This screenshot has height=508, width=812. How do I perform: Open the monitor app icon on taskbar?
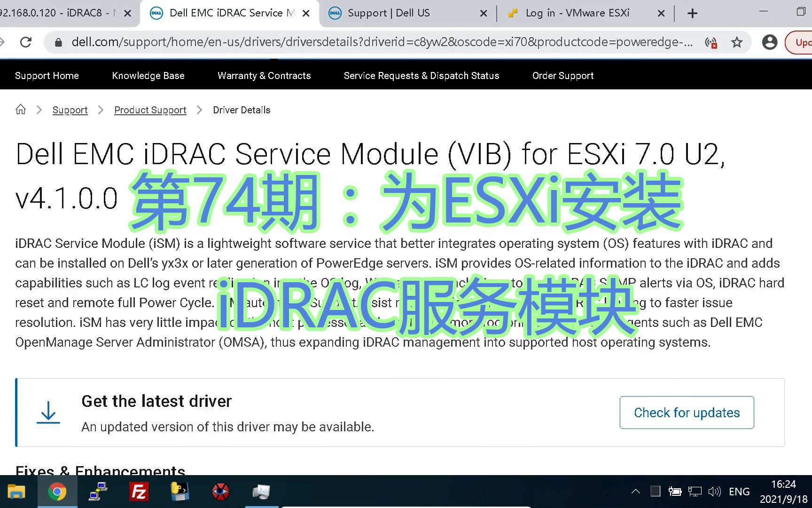261,492
